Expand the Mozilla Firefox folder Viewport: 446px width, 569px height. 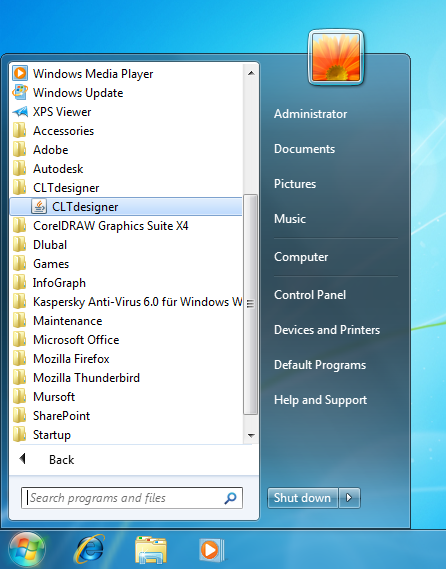tap(126, 359)
